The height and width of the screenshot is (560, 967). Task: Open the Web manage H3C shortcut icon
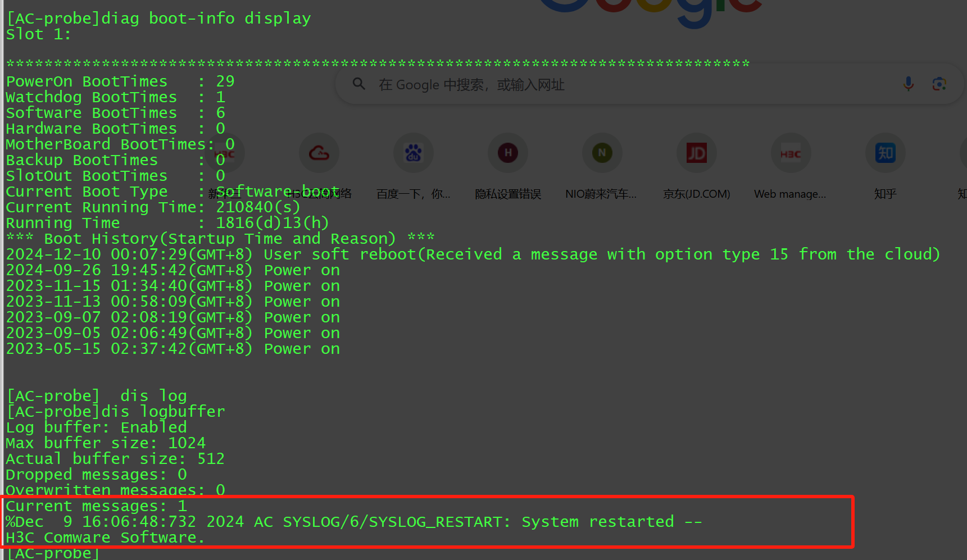click(x=791, y=153)
